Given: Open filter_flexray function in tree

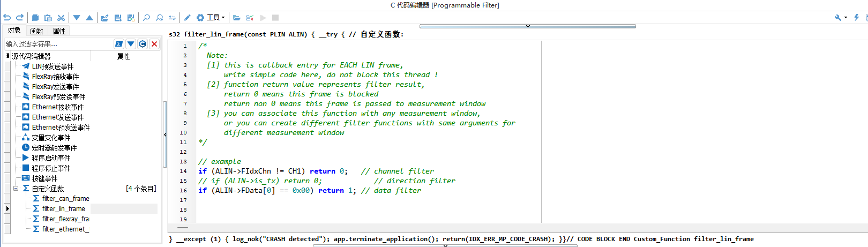Looking at the screenshot, I should pos(65,219).
